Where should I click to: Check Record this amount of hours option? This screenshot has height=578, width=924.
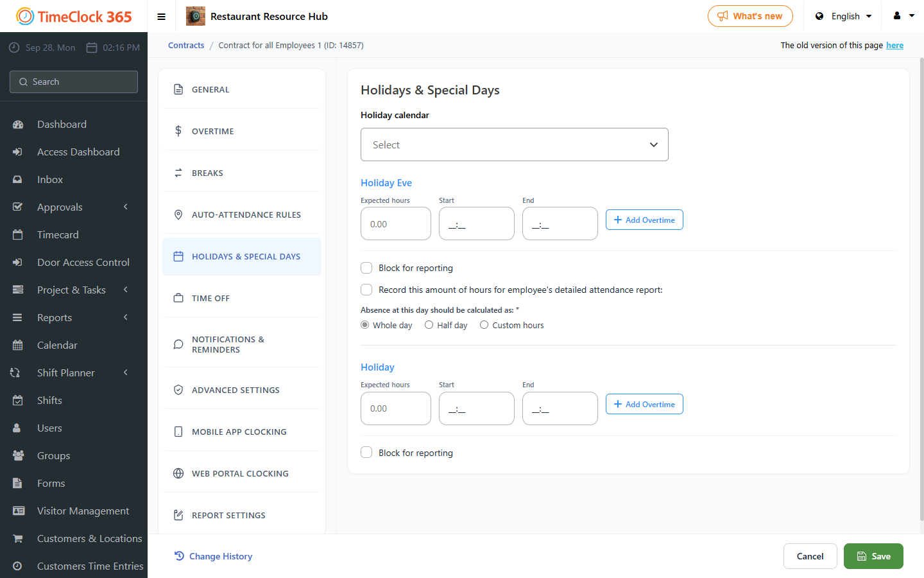pos(366,290)
